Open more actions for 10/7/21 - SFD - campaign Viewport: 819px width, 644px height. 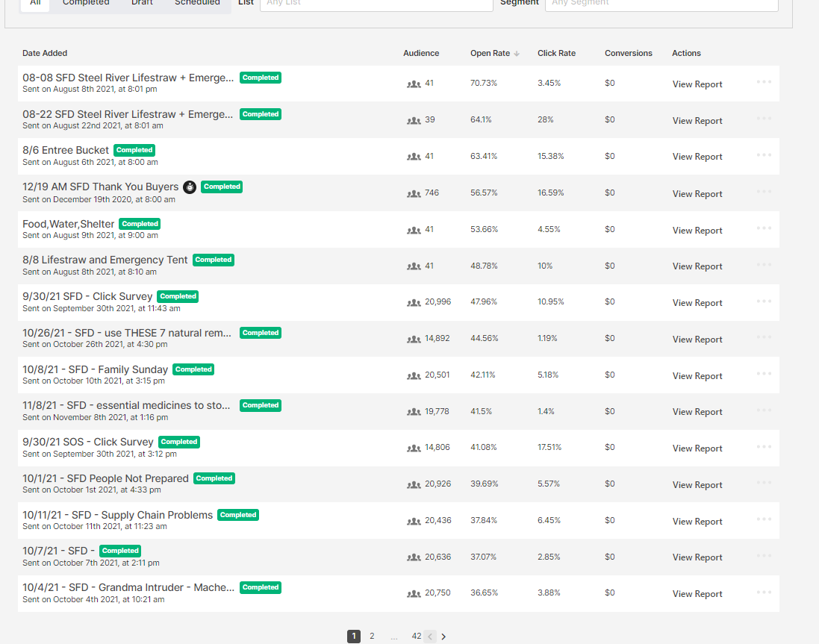point(764,556)
